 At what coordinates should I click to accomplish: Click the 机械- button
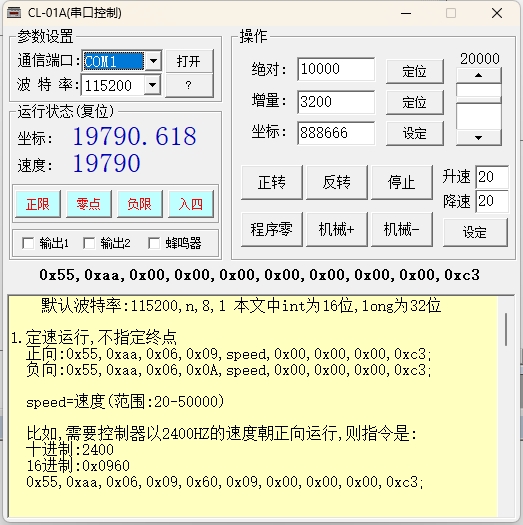point(401,229)
